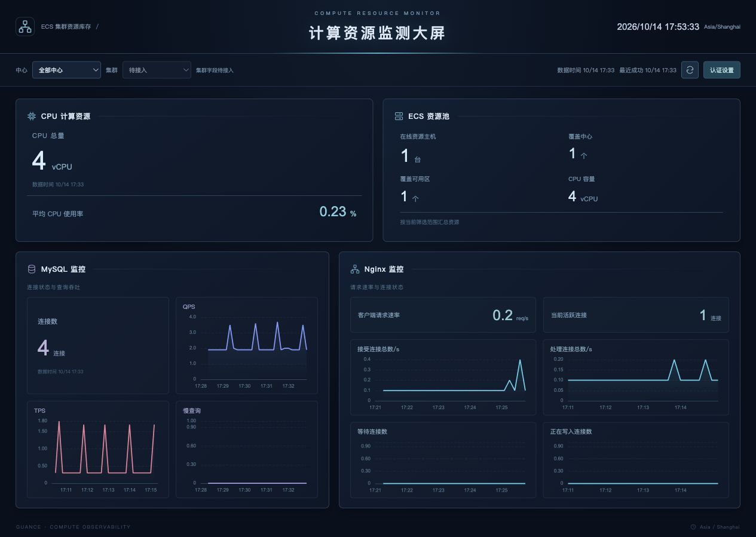Screen dimensions: 756x537
Task: Click the 最近成功 10/14 17:33 label
Action: pyautogui.click(x=648, y=70)
